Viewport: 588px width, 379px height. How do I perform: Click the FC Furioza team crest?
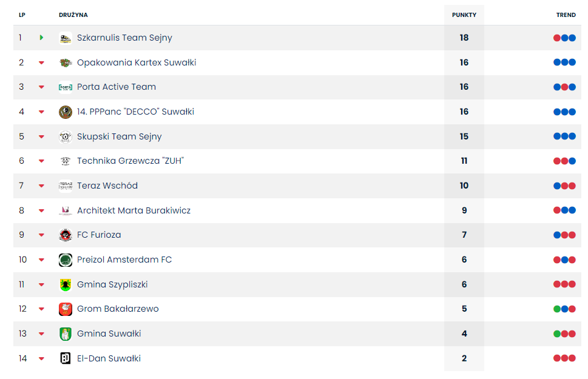coord(66,235)
